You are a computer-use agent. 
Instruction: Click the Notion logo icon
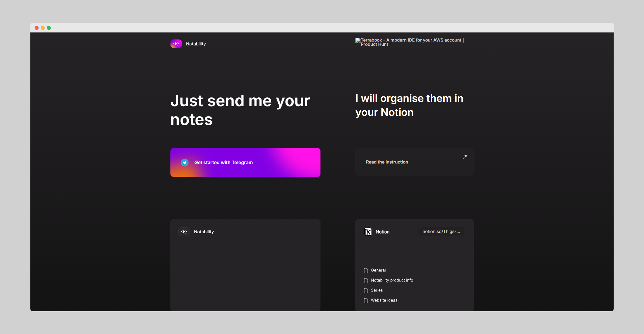tap(368, 232)
